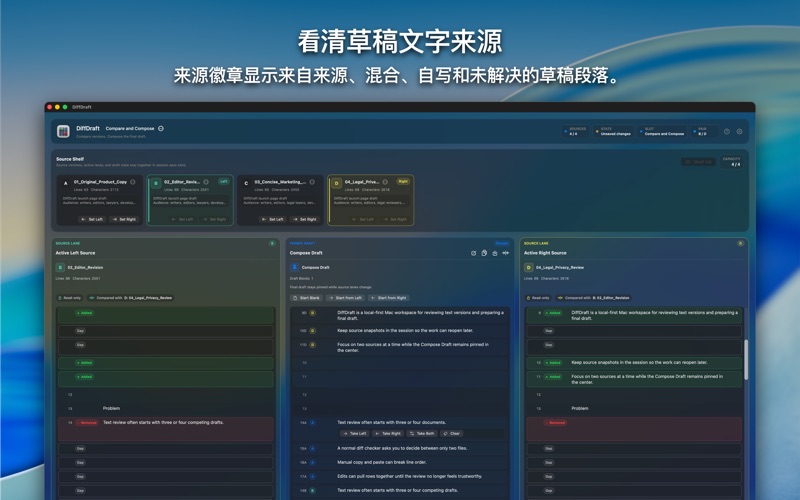Toggle Read-only on the left source lane
This screenshot has width=800, height=500.
click(69, 298)
